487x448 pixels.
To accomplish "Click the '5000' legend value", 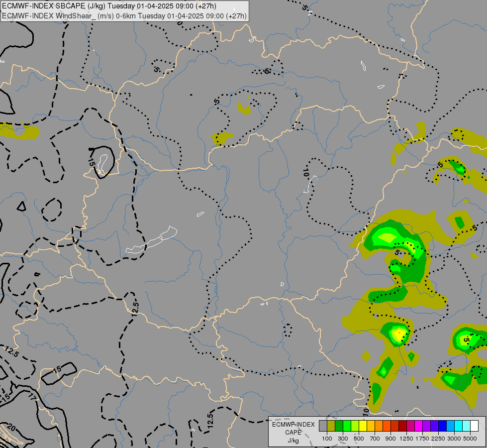I will pos(470,439).
